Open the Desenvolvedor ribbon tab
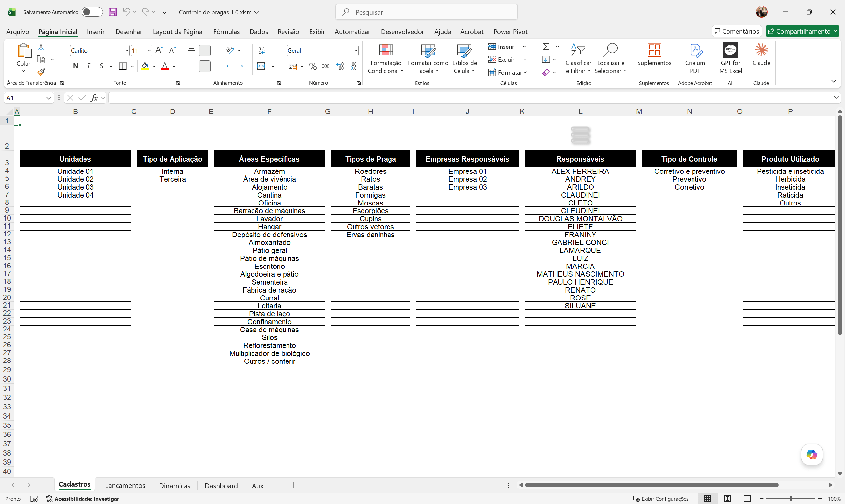The height and width of the screenshot is (504, 845). 402,32
